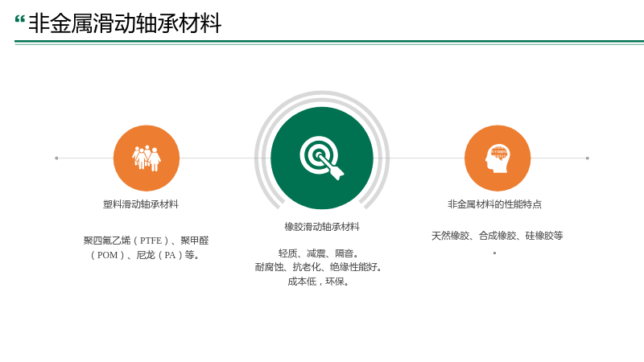Select the text mentioning PTFE and POM
Viewport: 644px width, 362px height.
coord(146,248)
